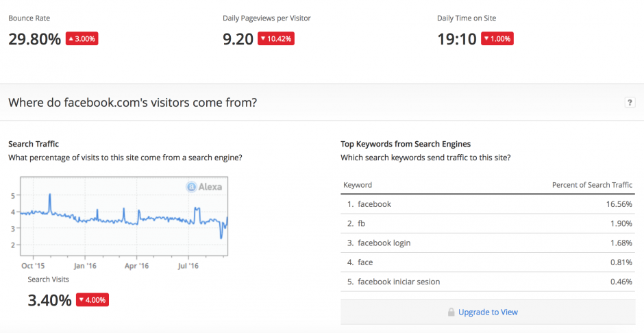Screen dimensions: 644x333
Task: Click the Search Visits 4.00% change badge
Action: tap(92, 299)
